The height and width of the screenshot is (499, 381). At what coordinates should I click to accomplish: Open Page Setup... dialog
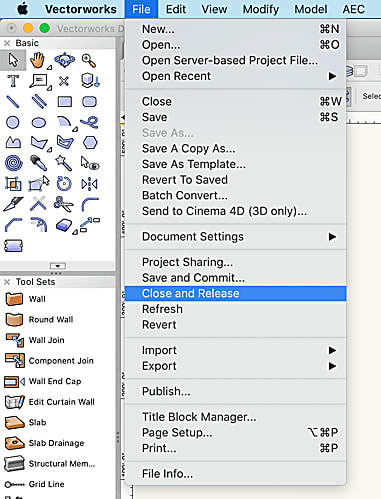pos(236,433)
